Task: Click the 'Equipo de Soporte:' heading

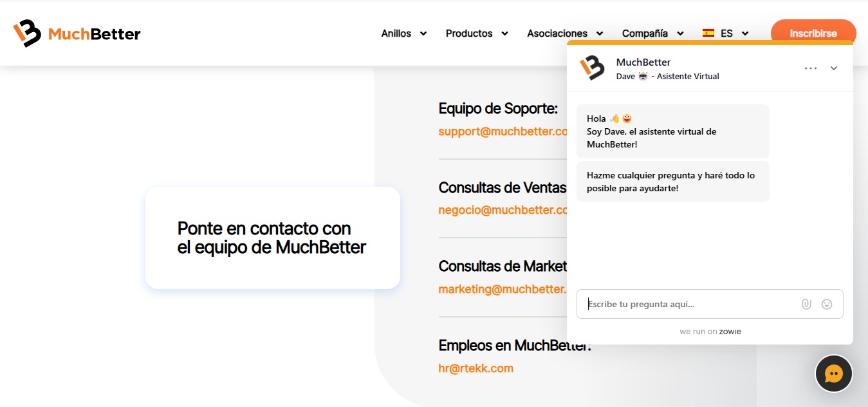Action: click(x=498, y=109)
